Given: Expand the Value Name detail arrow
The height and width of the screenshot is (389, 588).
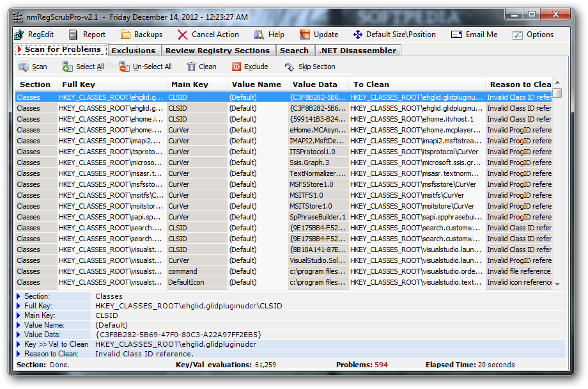Looking at the screenshot, I should tap(19, 325).
